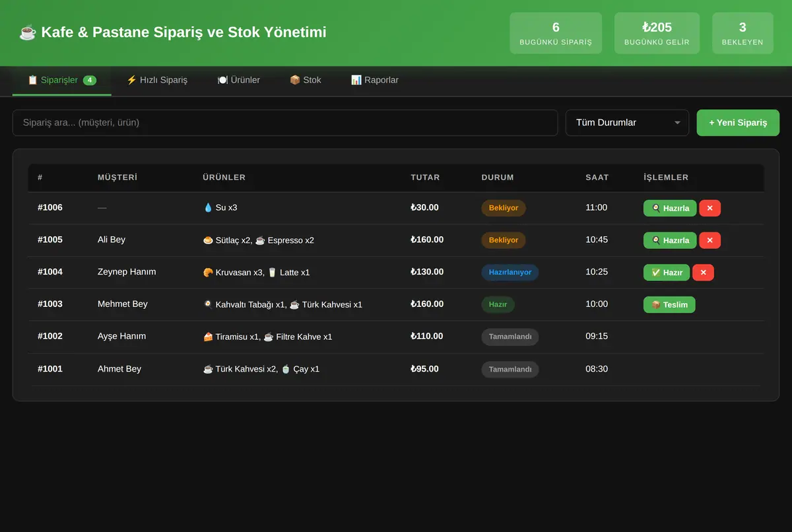Select the Bekliyor badge for Ali Bey
792x532 pixels.
click(504, 240)
